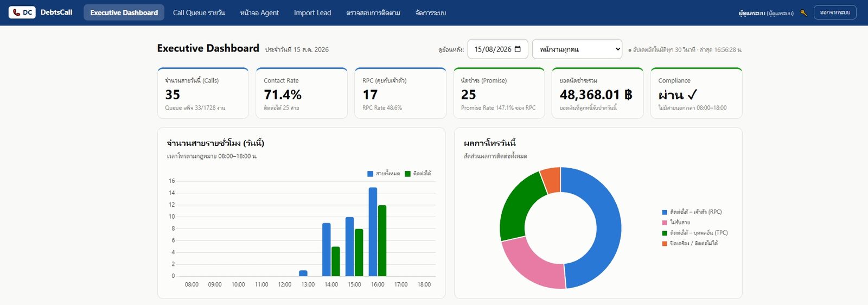This screenshot has height=305, width=868.
Task: Click the green bar at 16:00
Action: (x=382, y=241)
